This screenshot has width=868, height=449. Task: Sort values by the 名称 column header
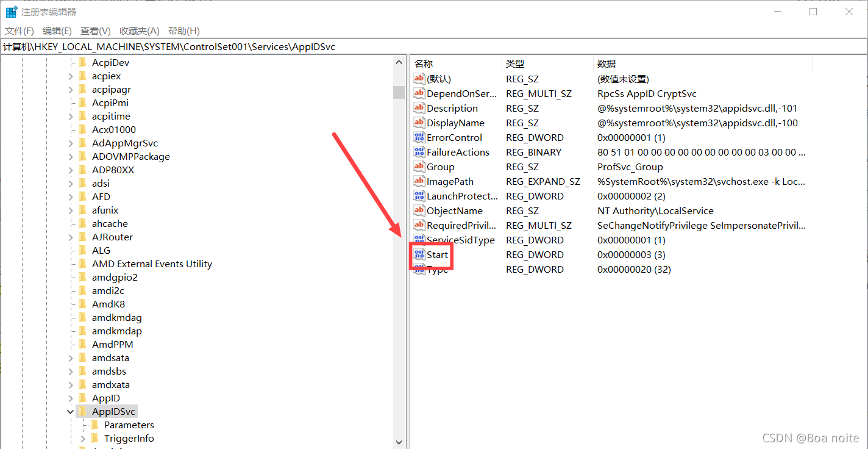[456, 63]
